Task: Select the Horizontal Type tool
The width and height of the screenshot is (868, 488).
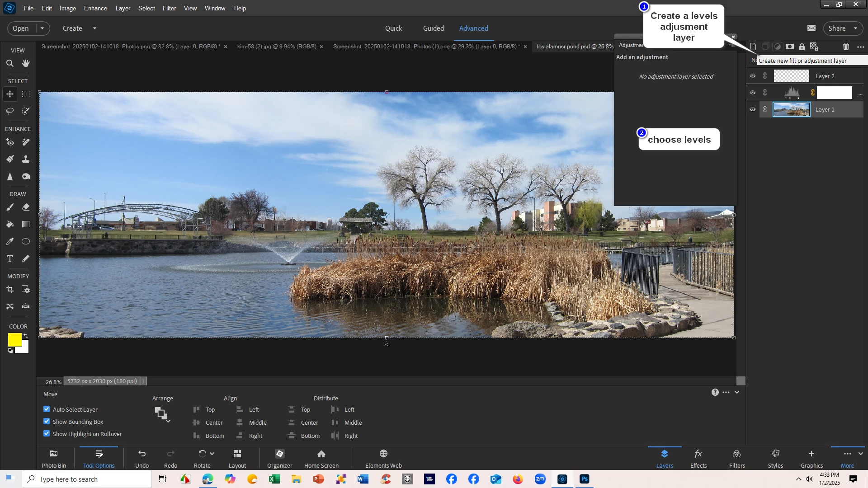Action: [9, 259]
